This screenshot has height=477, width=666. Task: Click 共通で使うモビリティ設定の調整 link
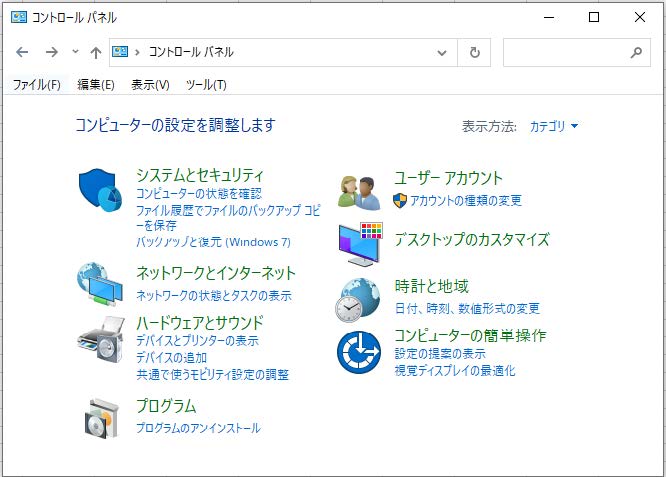[212, 375]
